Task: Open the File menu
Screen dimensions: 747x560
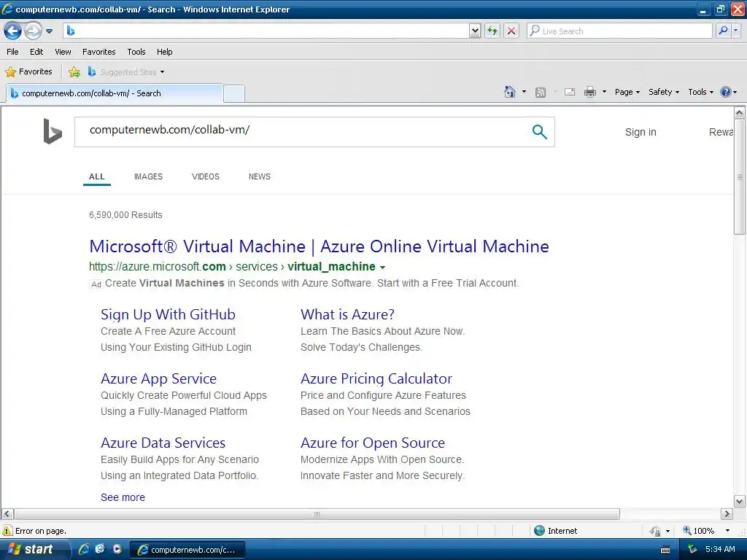Action: pos(12,52)
